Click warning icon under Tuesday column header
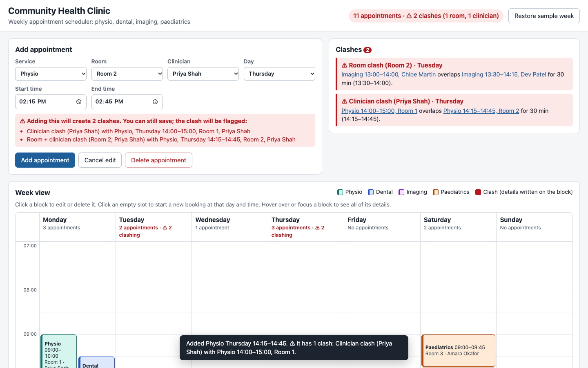Viewport: 588px width, 368px height. (x=165, y=228)
